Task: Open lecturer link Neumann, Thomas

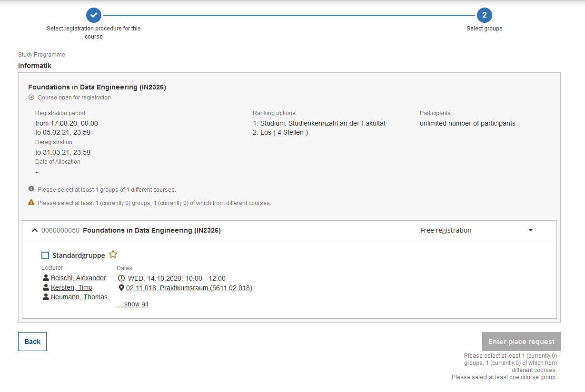Action: pos(79,297)
